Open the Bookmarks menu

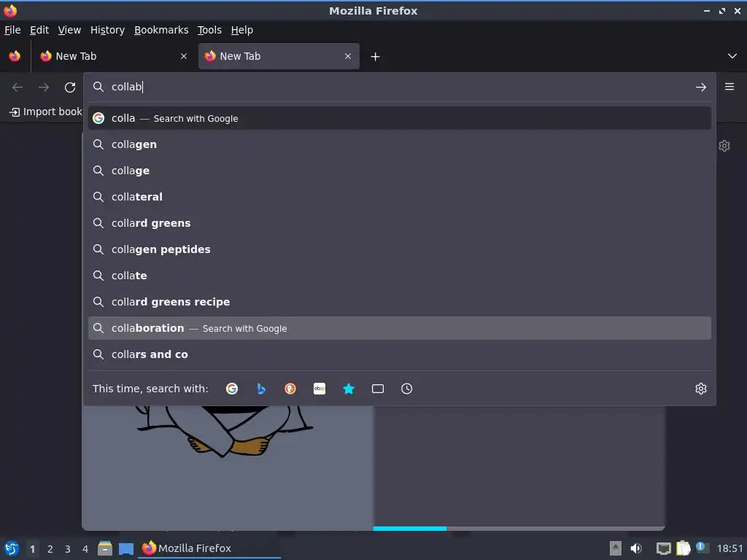(x=161, y=30)
